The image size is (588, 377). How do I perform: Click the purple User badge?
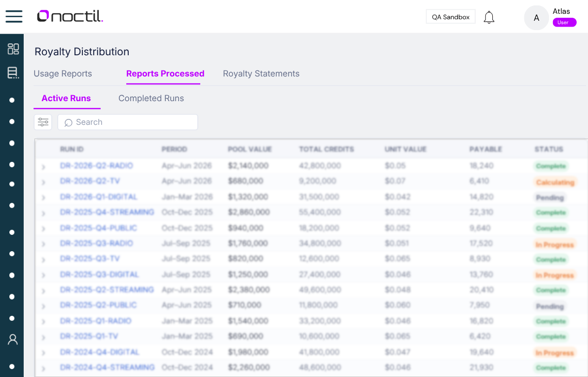[564, 23]
